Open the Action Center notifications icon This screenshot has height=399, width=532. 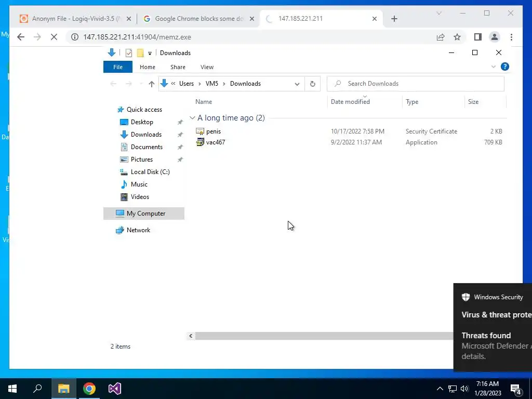[516, 389]
